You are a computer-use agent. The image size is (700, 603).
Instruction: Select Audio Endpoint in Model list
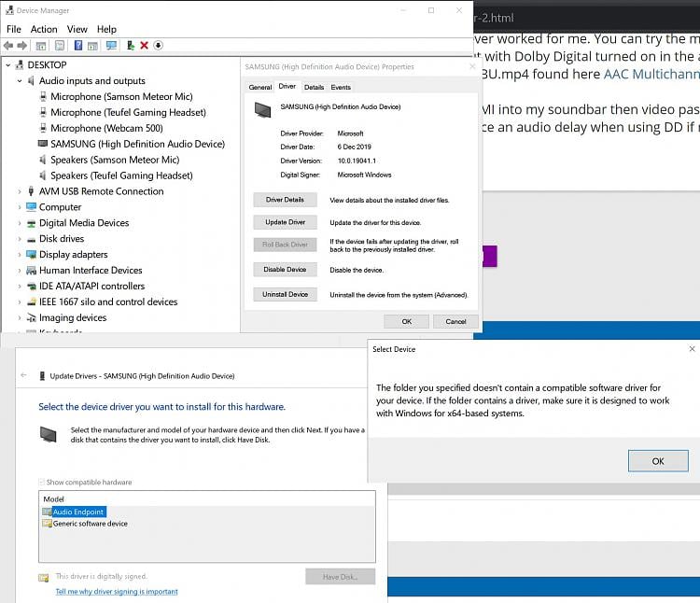pyautogui.click(x=78, y=512)
